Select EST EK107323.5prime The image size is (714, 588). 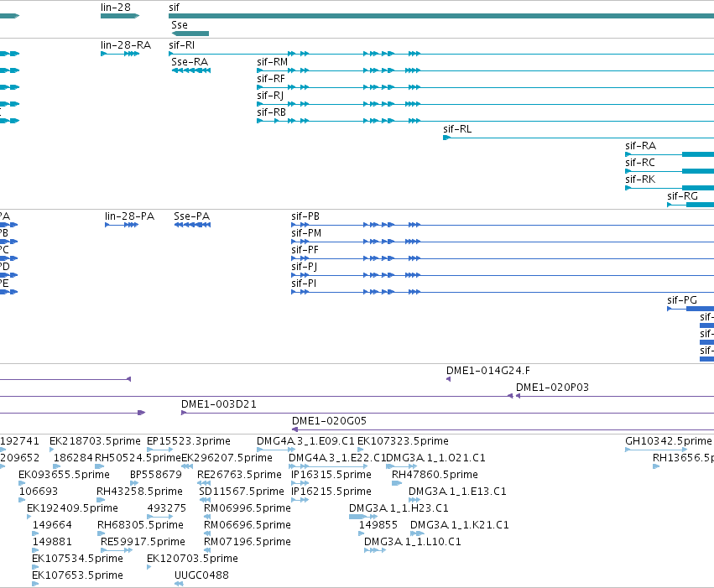click(403, 441)
